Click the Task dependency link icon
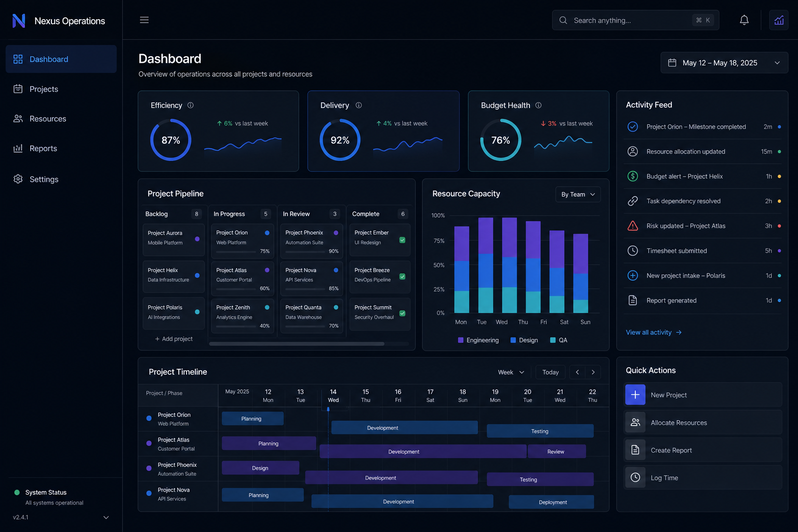The height and width of the screenshot is (532, 798). 633,201
